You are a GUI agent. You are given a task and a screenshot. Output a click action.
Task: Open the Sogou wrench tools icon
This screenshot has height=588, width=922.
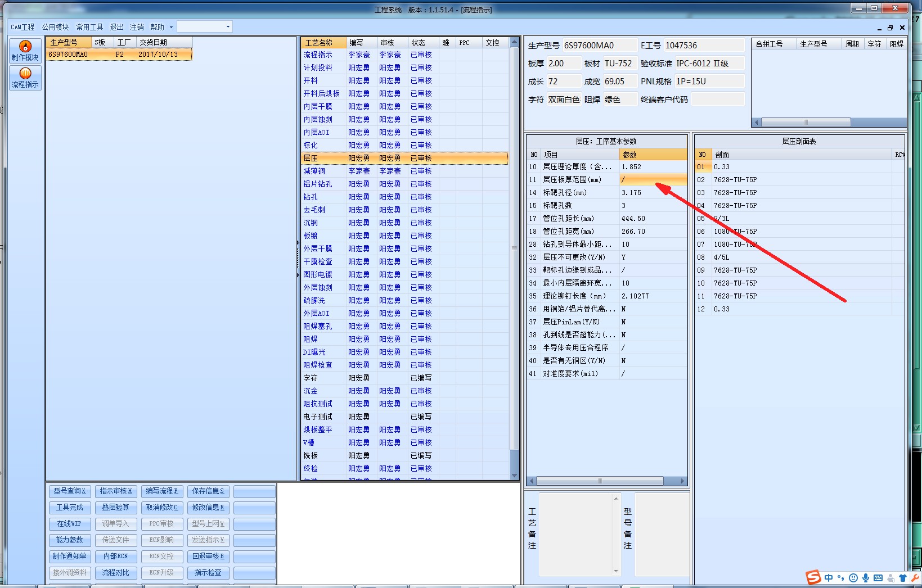[915, 578]
